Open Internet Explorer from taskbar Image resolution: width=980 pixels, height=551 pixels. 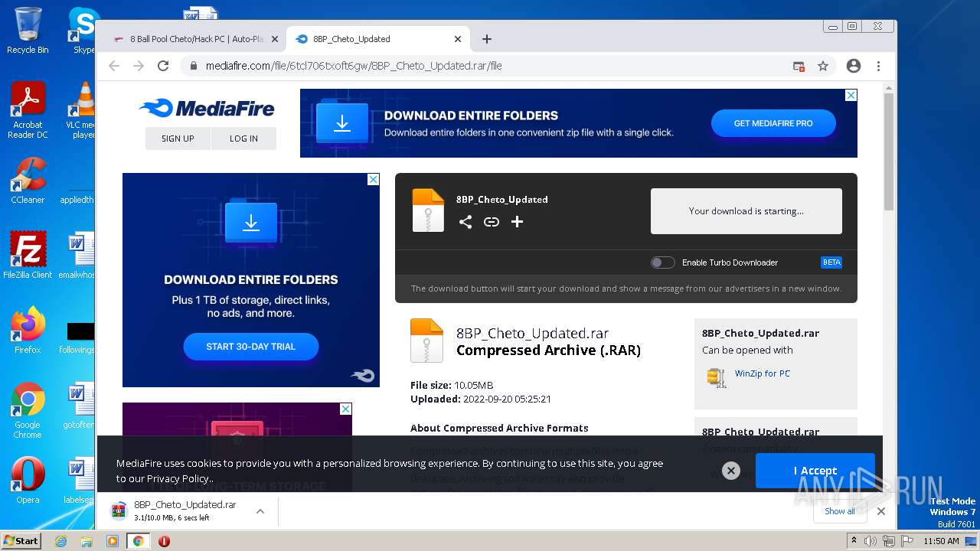[x=61, y=540]
